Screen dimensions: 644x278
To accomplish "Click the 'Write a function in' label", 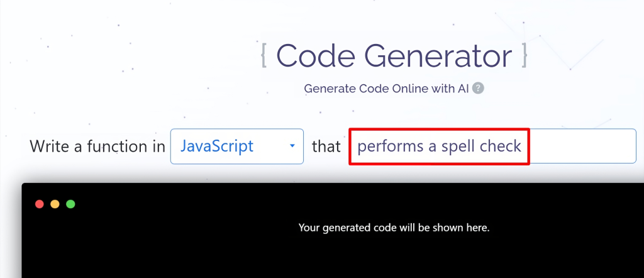I will pos(97,146).
